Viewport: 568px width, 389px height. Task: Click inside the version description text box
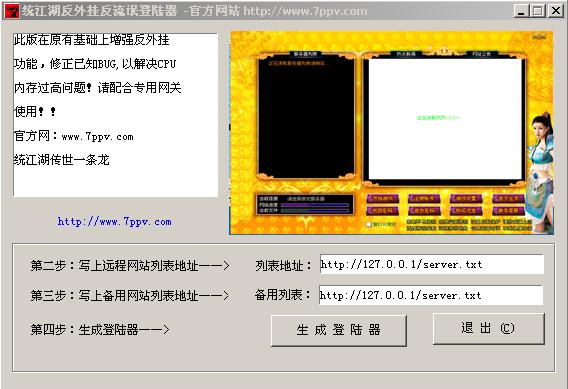pyautogui.click(x=116, y=115)
